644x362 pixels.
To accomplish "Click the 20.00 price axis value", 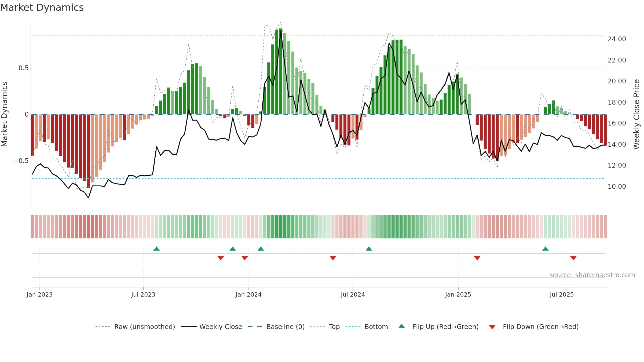I will (x=617, y=81).
